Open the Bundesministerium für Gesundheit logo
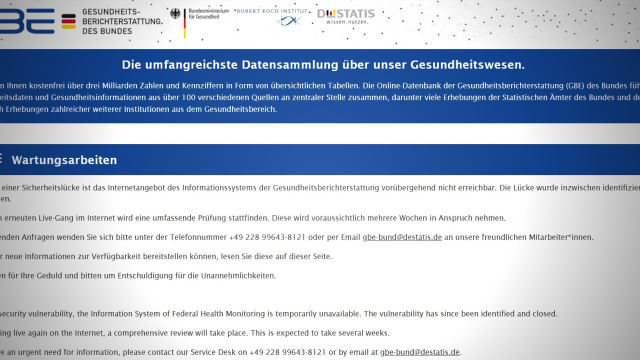Image resolution: width=640 pixels, height=360 pixels. point(200,22)
